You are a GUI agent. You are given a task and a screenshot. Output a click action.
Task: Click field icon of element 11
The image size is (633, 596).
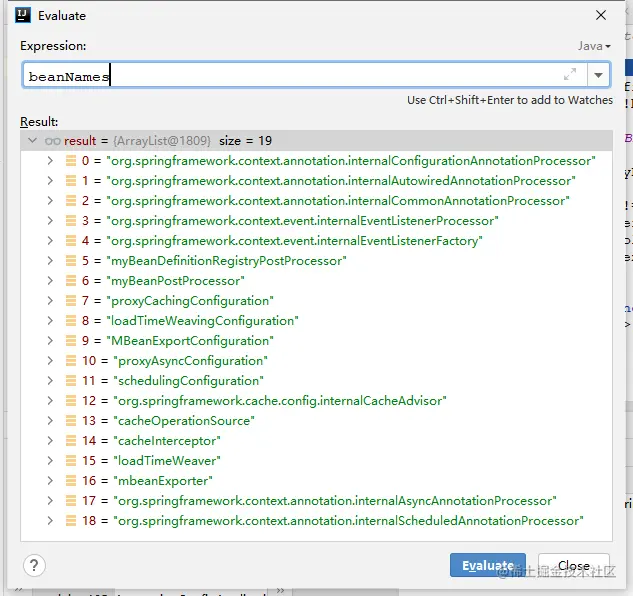click(71, 380)
